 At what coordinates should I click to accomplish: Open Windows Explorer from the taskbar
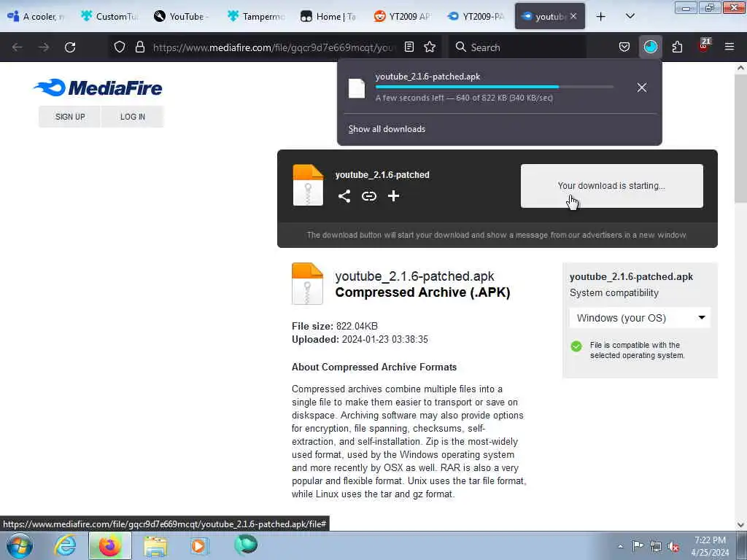click(156, 545)
